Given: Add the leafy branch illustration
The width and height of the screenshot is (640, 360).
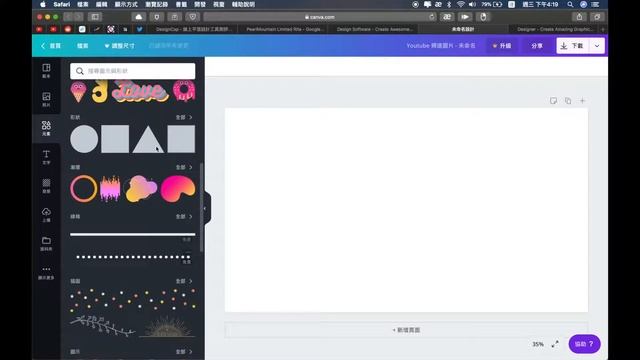Looking at the screenshot, I should (x=102, y=325).
